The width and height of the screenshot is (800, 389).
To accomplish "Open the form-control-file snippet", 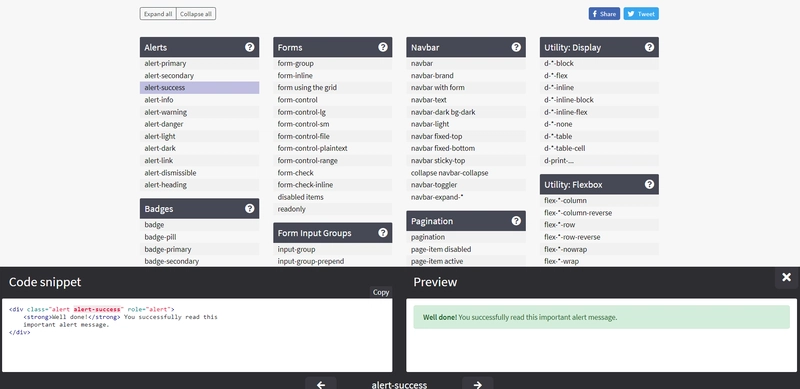I will pos(333,136).
